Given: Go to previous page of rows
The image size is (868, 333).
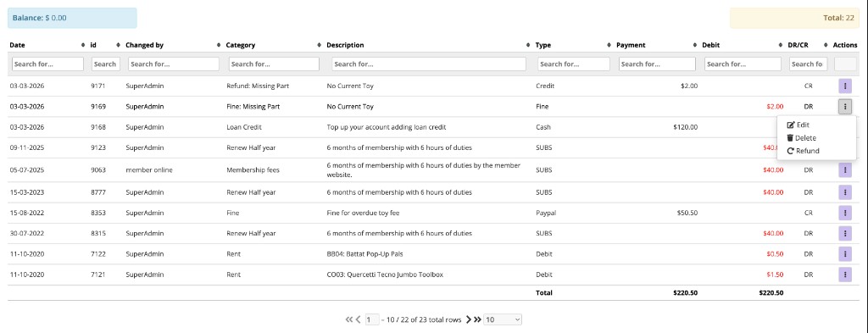Looking at the screenshot, I should [359, 319].
